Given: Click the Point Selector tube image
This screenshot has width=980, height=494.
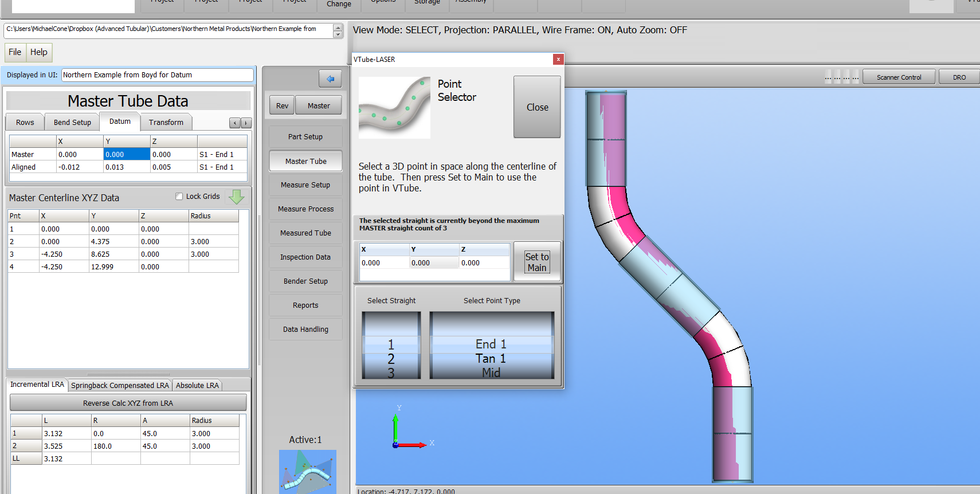Looking at the screenshot, I should click(x=394, y=107).
